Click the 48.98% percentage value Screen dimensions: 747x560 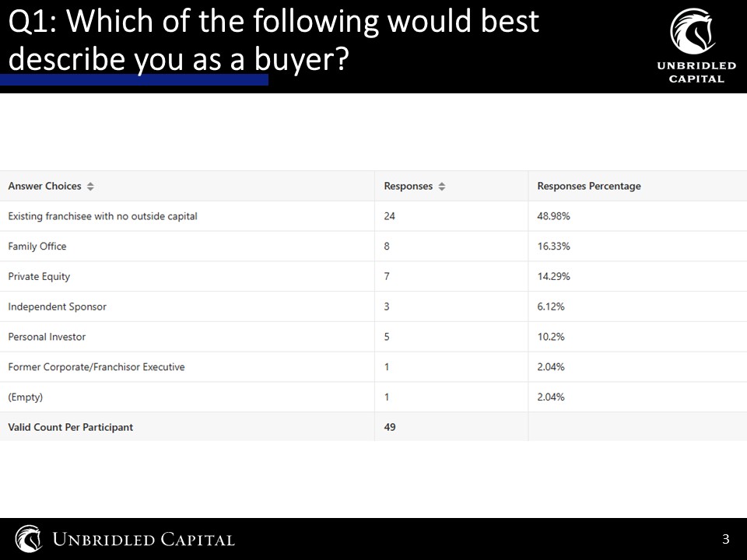[x=553, y=216]
